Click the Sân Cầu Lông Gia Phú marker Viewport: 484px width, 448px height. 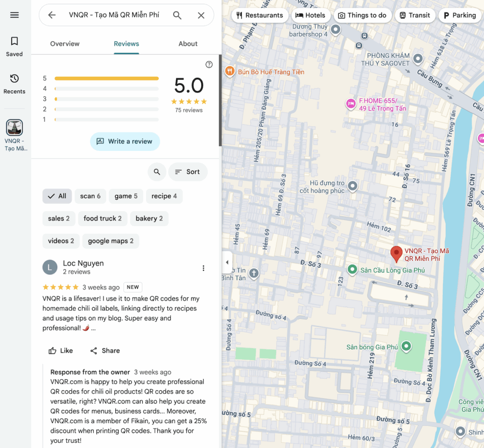click(x=352, y=270)
